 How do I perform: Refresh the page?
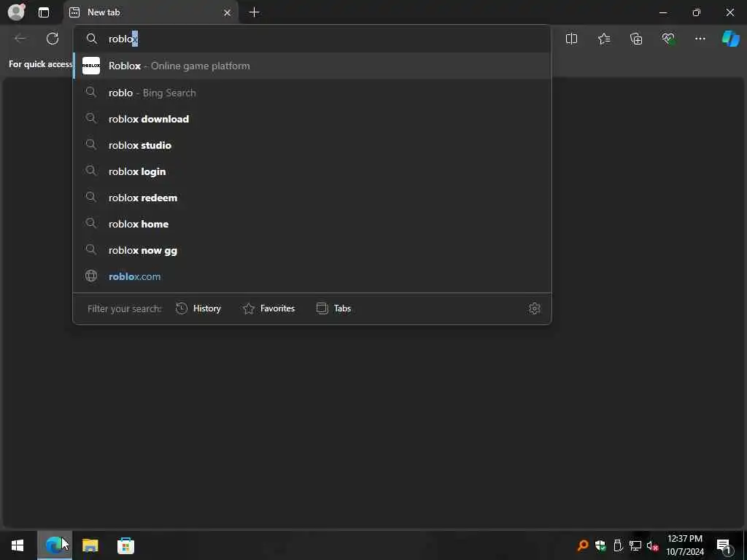53,39
